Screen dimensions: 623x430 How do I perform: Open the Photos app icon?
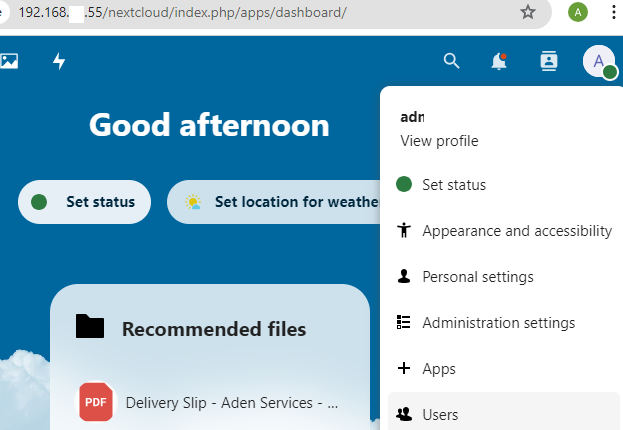point(9,61)
